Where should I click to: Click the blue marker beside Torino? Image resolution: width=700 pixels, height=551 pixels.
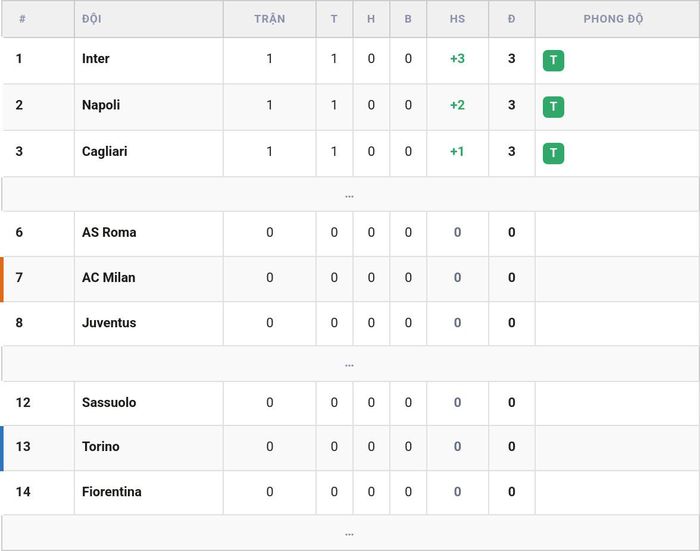[x=2, y=448]
